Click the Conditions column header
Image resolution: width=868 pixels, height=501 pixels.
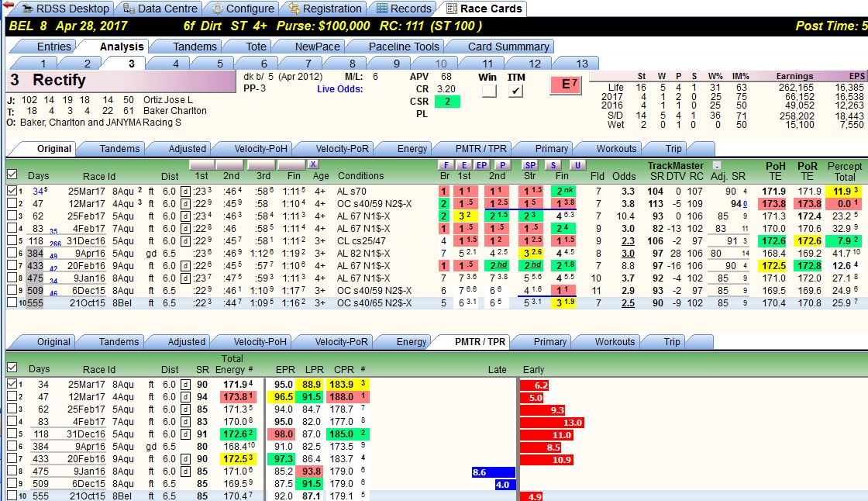tap(360, 176)
